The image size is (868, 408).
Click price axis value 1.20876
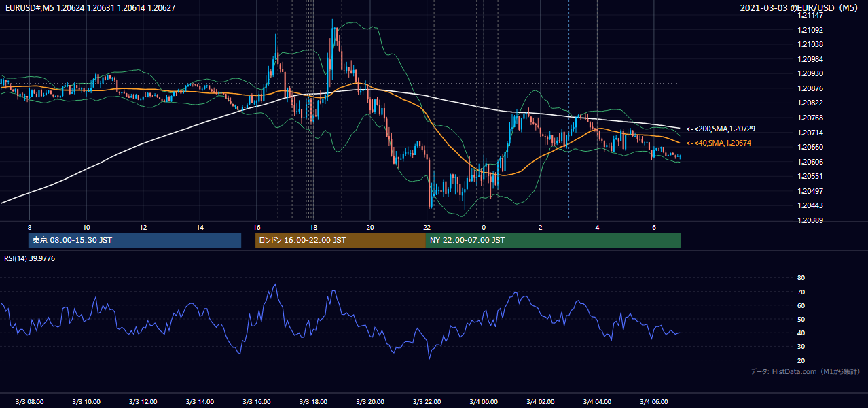coord(810,88)
